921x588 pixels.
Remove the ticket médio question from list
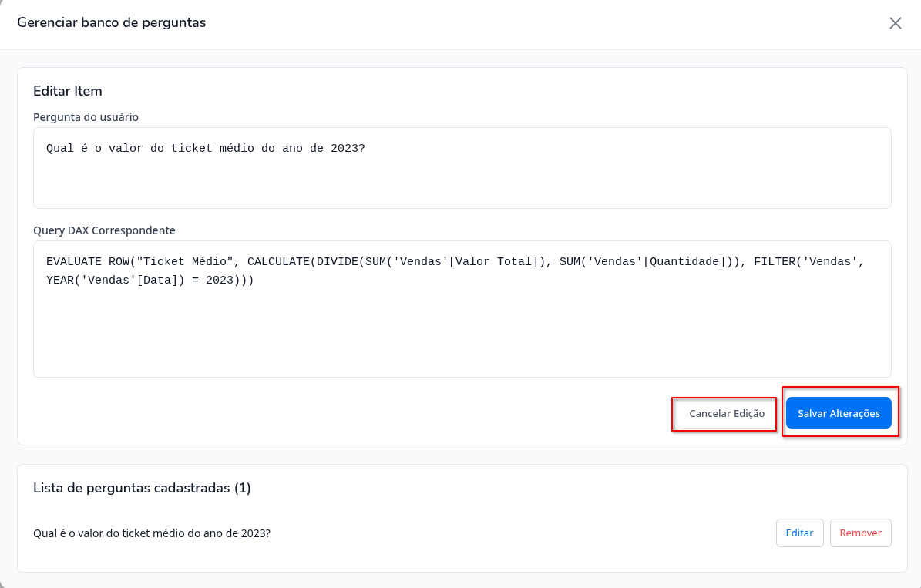[x=860, y=533]
